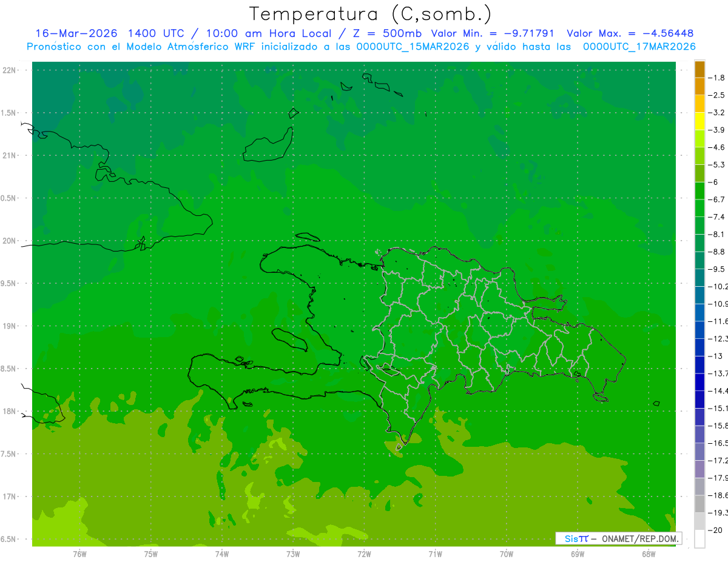Click the '-13' legend value
The image size is (728, 562).
[x=716, y=356]
